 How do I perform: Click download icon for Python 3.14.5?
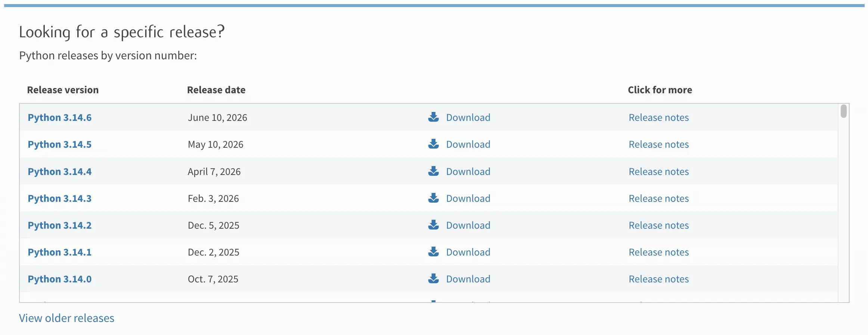click(433, 144)
